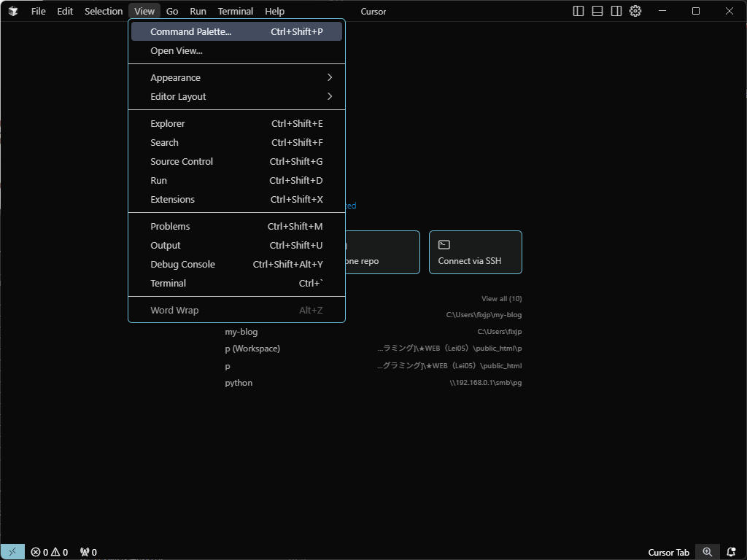Open settings via the gear icon
This screenshot has width=747, height=560.
click(x=635, y=11)
